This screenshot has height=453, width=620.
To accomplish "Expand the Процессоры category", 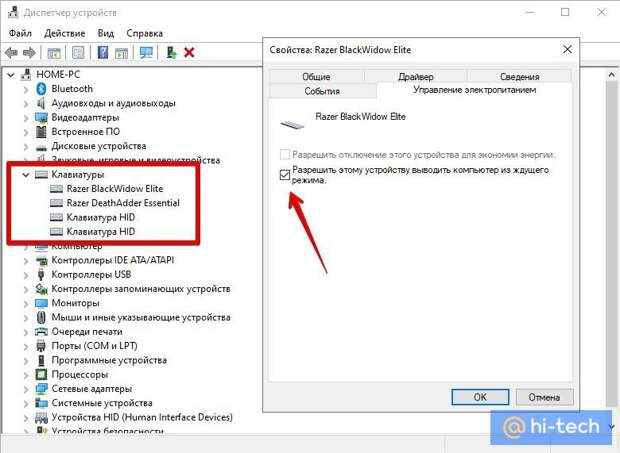I will pos(26,374).
